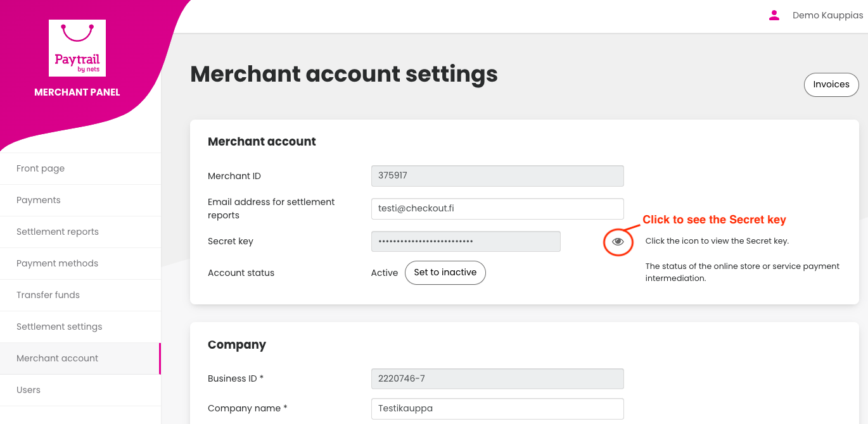
Task: Select the Merchant account sidebar item
Action: pyautogui.click(x=58, y=358)
